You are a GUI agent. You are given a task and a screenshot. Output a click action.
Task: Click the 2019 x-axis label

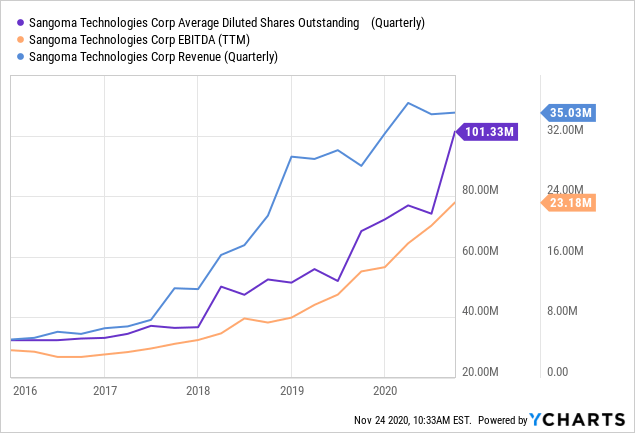click(292, 391)
